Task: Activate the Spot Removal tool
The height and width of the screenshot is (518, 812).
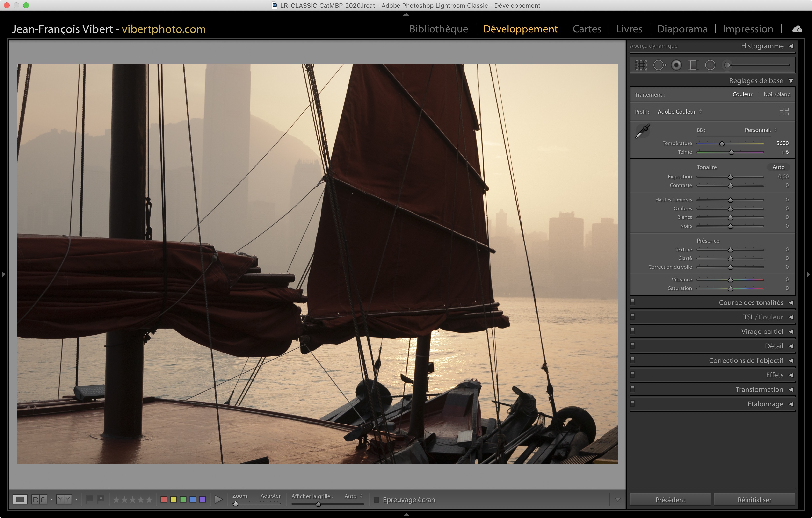Action: coord(659,65)
